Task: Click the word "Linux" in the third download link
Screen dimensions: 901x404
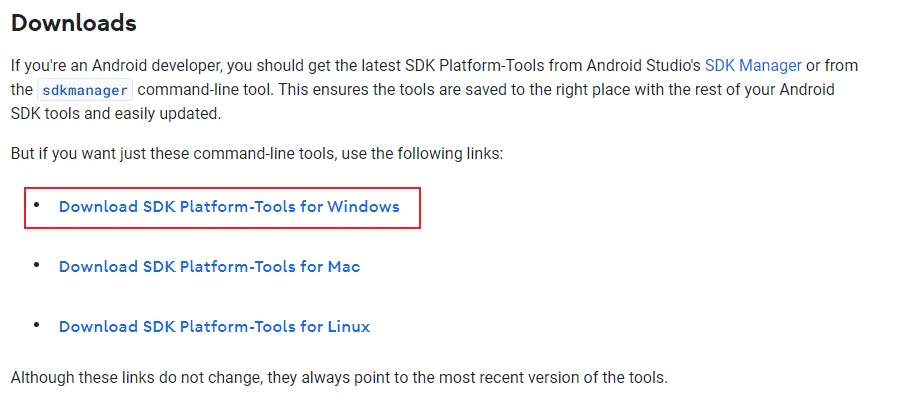Action: point(348,327)
